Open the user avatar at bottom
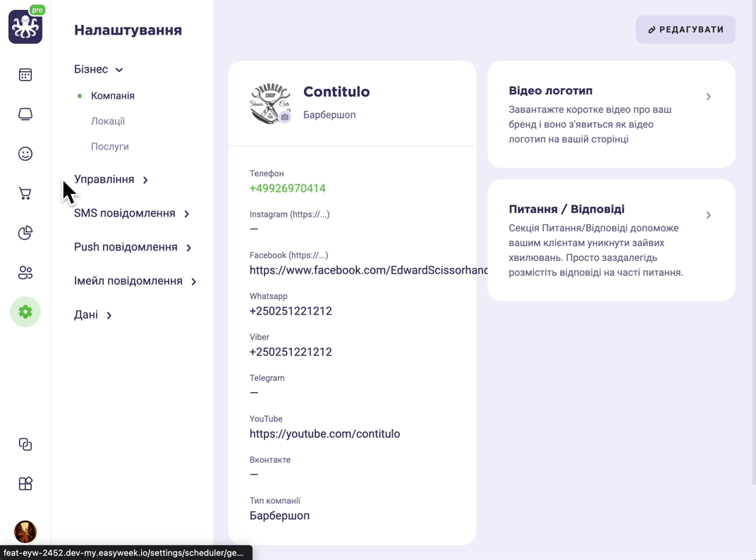This screenshot has height=560, width=756. 25,532
